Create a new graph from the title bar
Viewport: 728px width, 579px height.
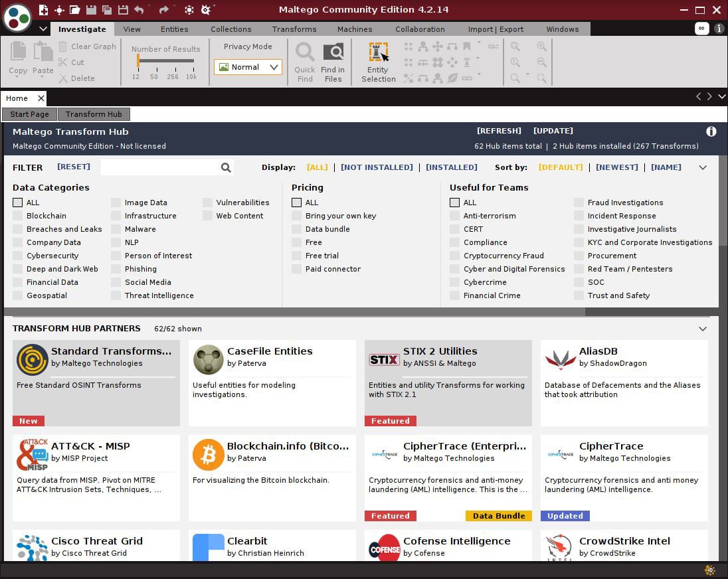point(43,10)
